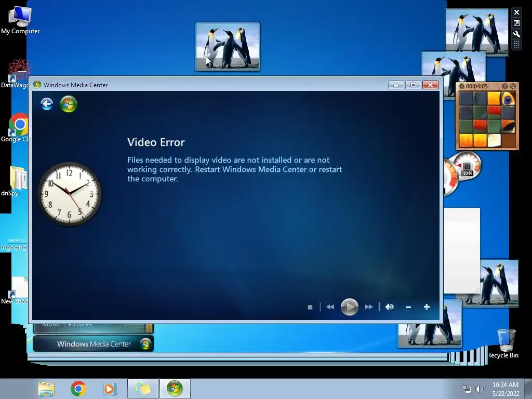Open My Computer desktop icon
The image size is (532, 399).
[x=20, y=20]
